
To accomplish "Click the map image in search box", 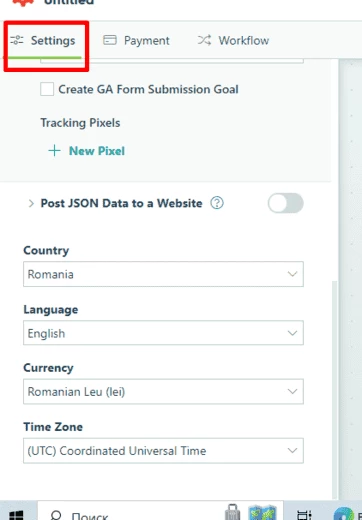I will tap(263, 512).
